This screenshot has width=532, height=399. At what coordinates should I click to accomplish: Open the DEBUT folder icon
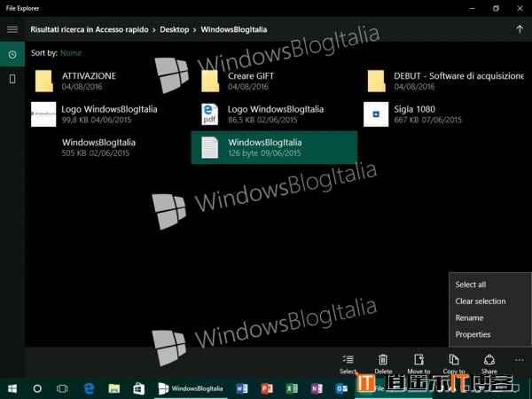pyautogui.click(x=376, y=81)
